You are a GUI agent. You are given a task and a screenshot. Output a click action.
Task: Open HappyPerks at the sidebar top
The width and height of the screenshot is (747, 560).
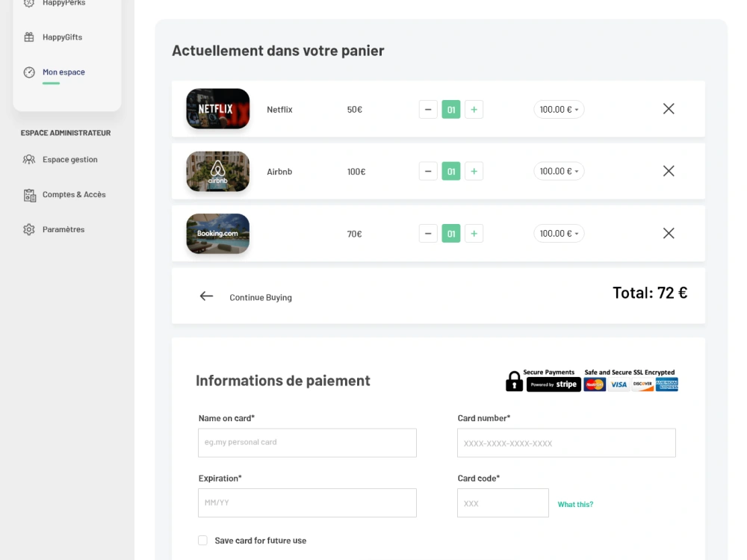point(63,3)
